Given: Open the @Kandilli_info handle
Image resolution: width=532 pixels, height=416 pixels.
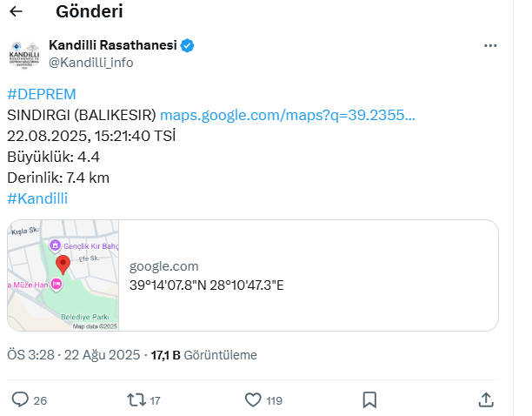Looking at the screenshot, I should pyautogui.click(x=91, y=63).
